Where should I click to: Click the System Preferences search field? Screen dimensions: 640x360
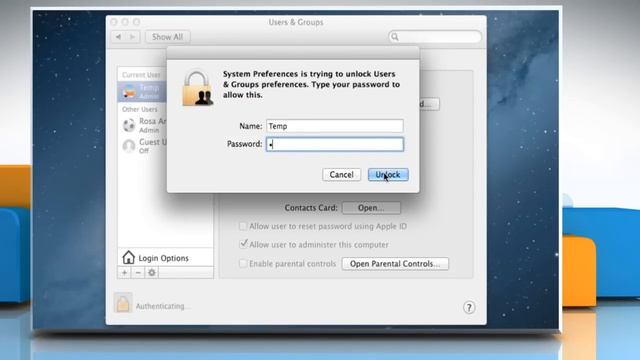click(x=435, y=37)
